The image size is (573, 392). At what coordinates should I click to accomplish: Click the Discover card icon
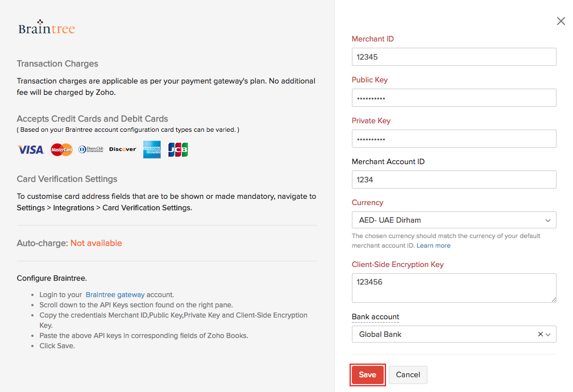click(123, 149)
